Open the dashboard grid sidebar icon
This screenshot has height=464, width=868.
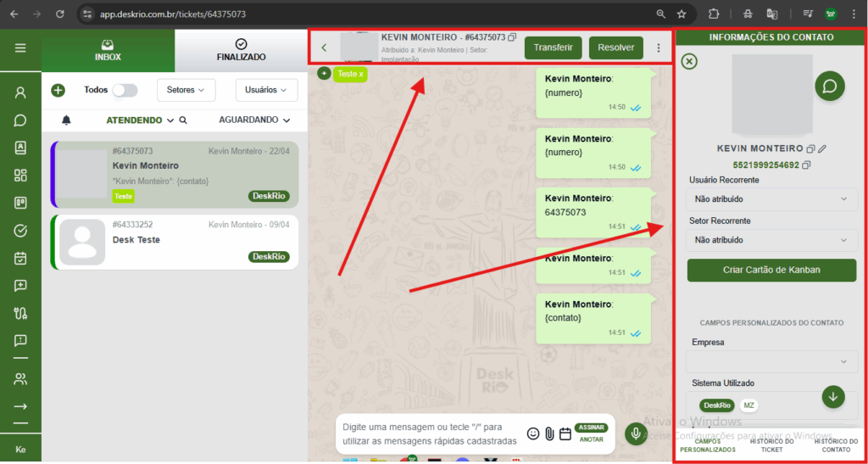[20, 176]
